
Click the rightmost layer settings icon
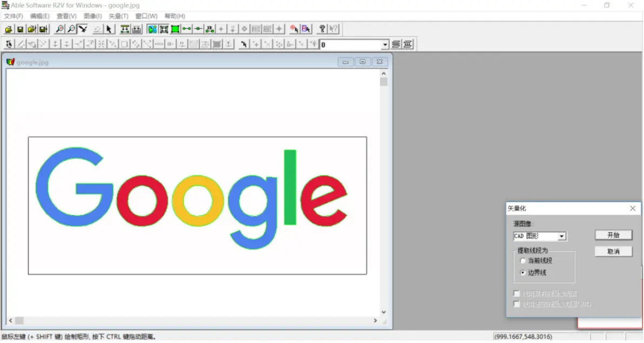click(x=407, y=44)
